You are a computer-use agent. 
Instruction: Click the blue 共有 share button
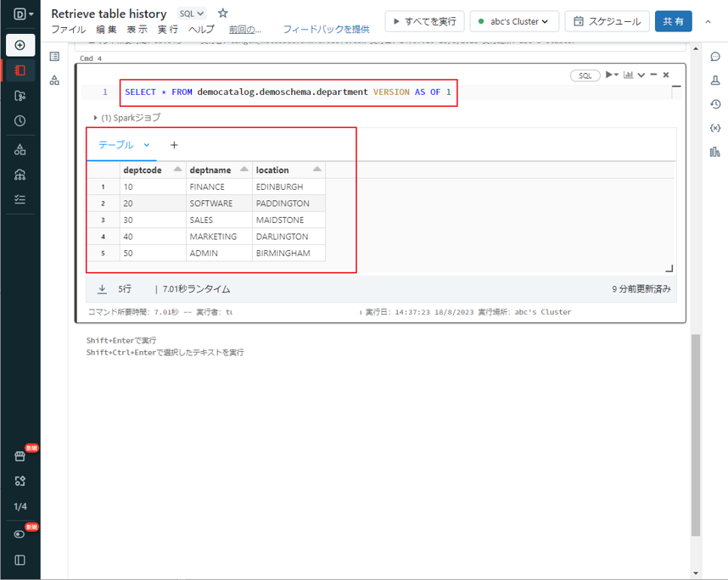[673, 21]
